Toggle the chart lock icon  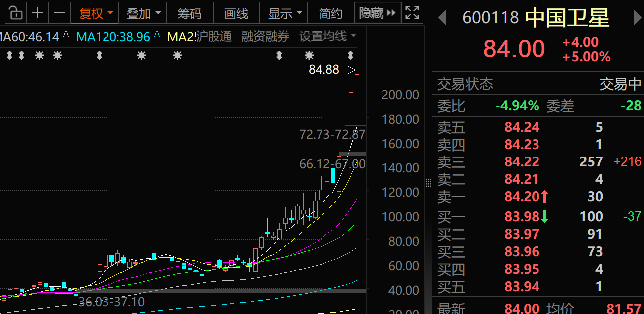(16, 13)
